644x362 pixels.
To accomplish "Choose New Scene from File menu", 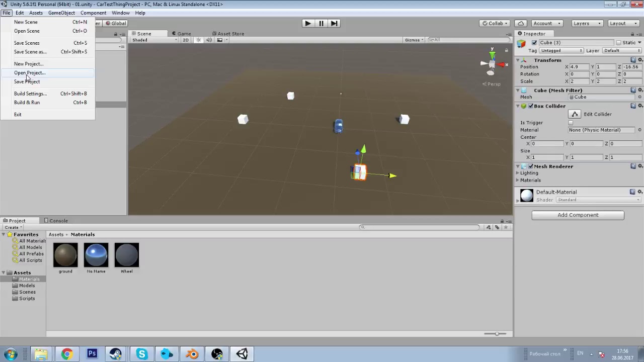I will (x=47, y=22).
